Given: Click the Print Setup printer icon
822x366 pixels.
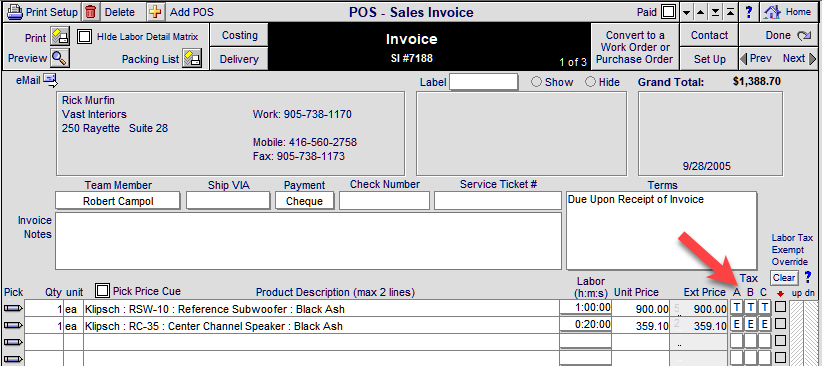Looking at the screenshot, I should click(x=15, y=12).
